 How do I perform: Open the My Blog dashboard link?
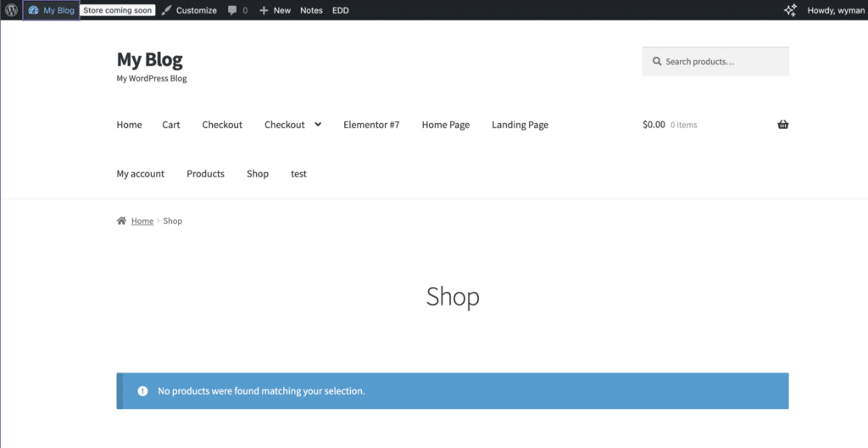pyautogui.click(x=52, y=10)
